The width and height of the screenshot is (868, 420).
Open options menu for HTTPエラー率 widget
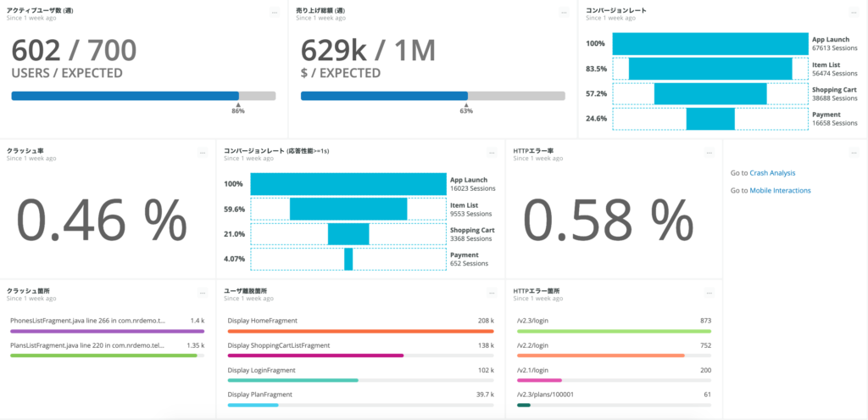(x=709, y=154)
